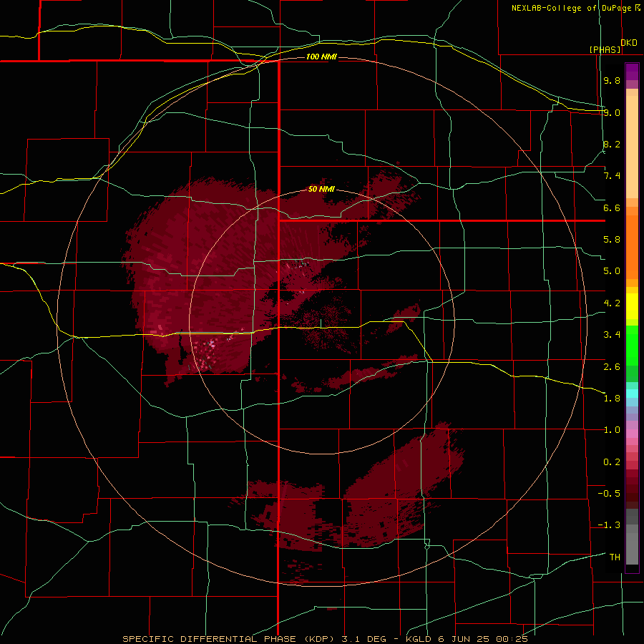The width and height of the screenshot is (644, 644).
Task: Click the 100 NMI range ring label
Action: pos(321,57)
